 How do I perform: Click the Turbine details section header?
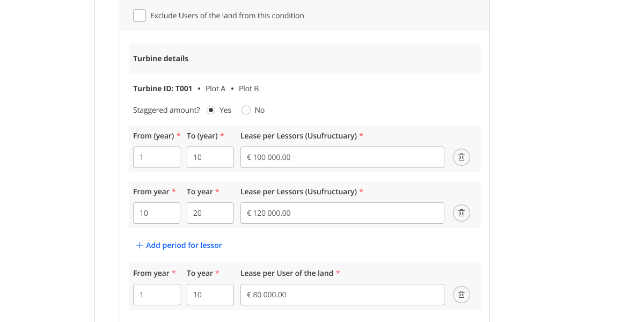(160, 58)
